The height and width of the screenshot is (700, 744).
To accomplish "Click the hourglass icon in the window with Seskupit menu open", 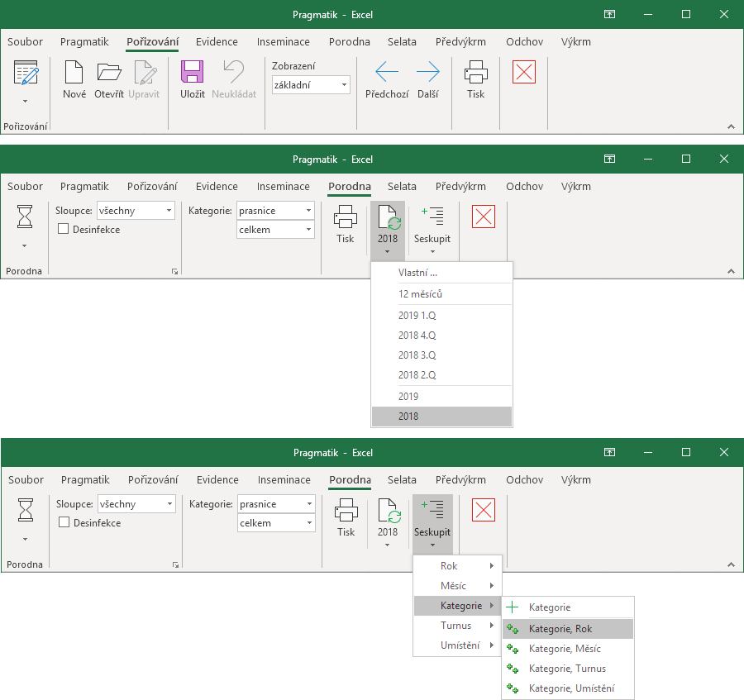I will coord(26,510).
